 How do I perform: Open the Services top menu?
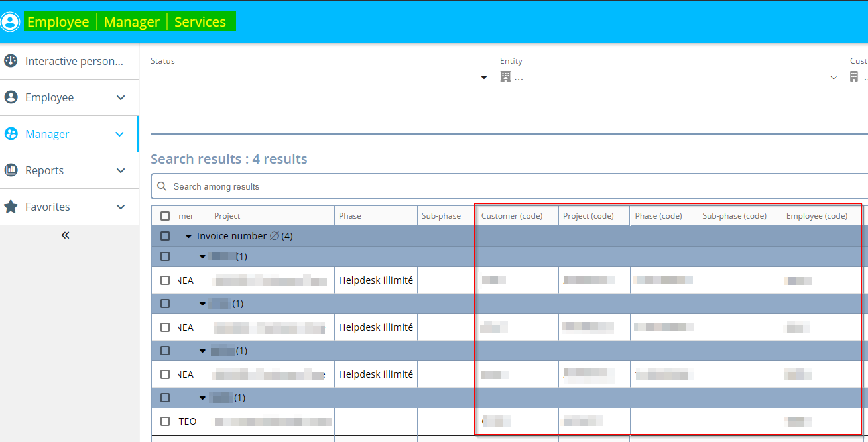(x=200, y=22)
